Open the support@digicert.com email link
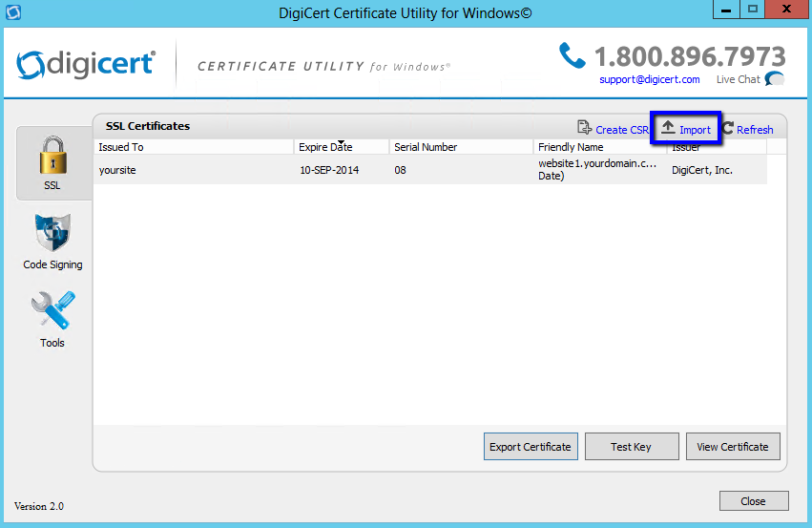Screen dimensions: 812x528 pos(649,79)
